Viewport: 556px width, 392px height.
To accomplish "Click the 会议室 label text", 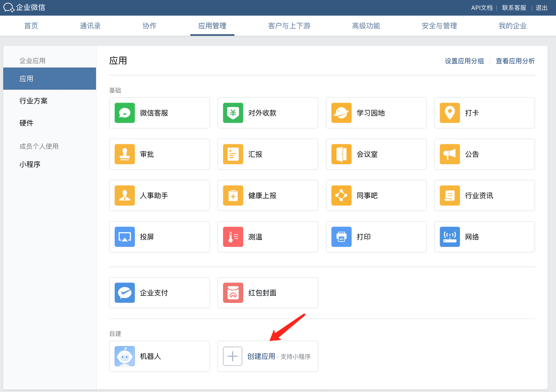I will pos(367,154).
